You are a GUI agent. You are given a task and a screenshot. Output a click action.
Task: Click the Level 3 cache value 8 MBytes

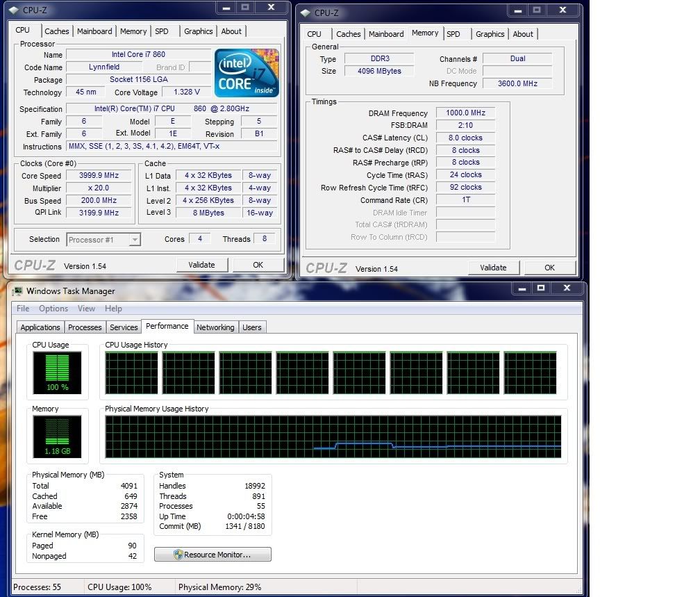tap(208, 213)
